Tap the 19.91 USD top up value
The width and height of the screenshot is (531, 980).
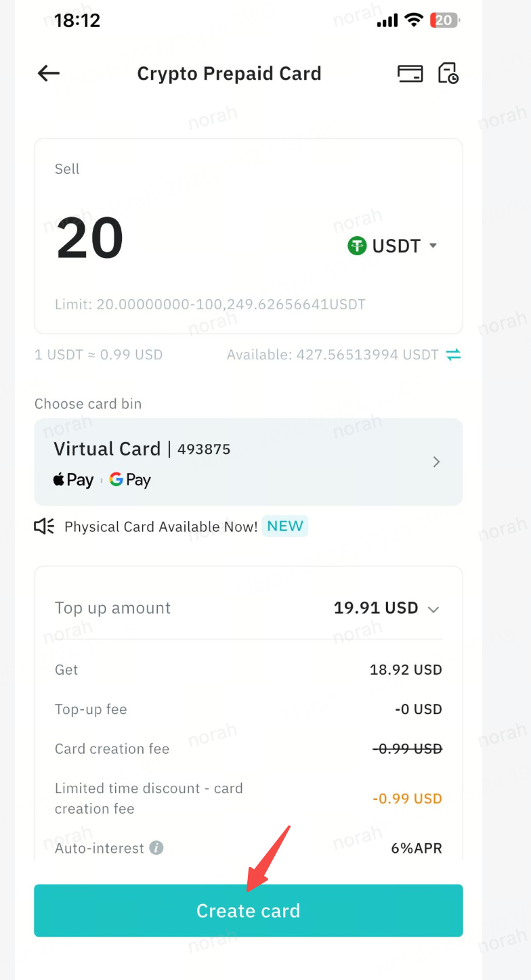tap(376, 608)
